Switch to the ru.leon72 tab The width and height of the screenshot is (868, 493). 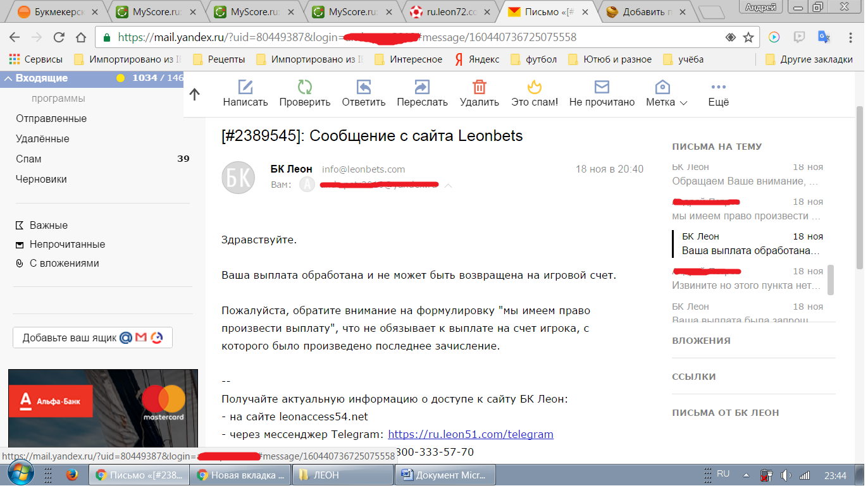click(450, 11)
